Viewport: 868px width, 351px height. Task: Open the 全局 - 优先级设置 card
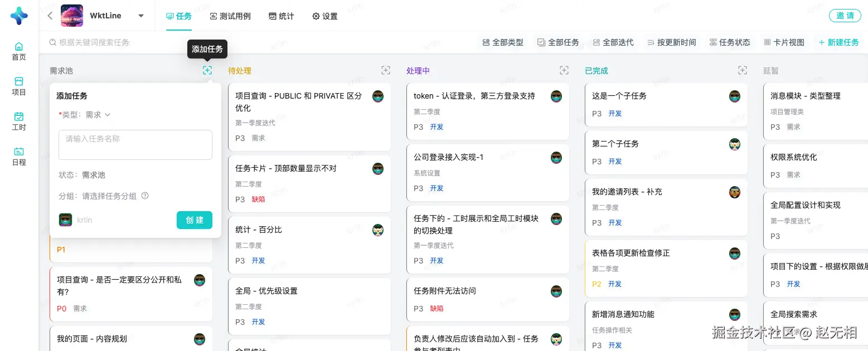(309, 306)
